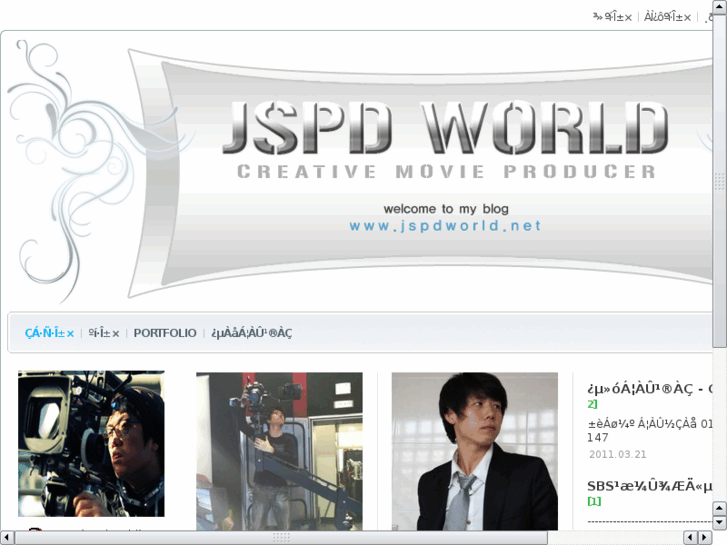Click the JSPD WORLD banner logo
Image resolution: width=727 pixels, height=545 pixels.
445,128
